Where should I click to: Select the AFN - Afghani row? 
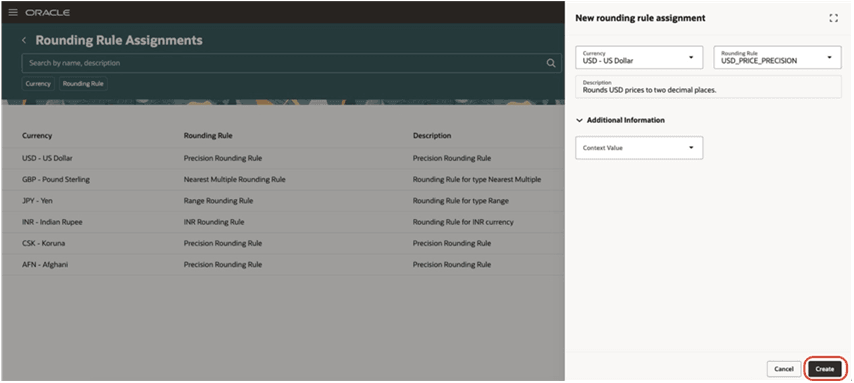[283, 264]
